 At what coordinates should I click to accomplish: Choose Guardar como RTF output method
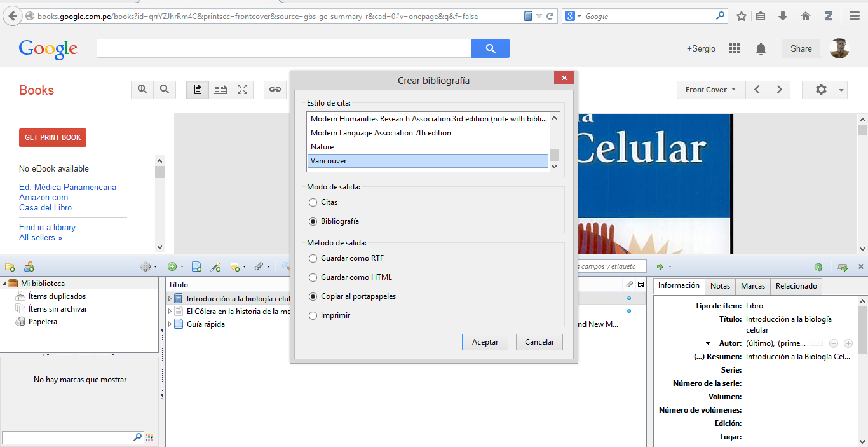[x=312, y=259]
